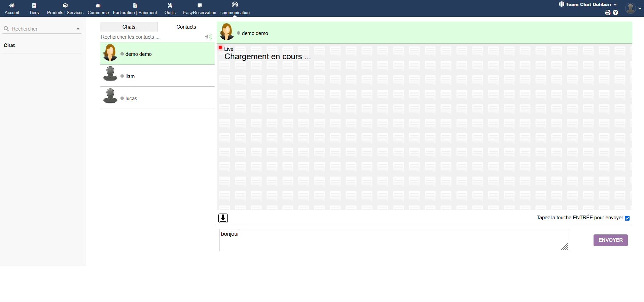Open the Outils tools icon

point(170,5)
